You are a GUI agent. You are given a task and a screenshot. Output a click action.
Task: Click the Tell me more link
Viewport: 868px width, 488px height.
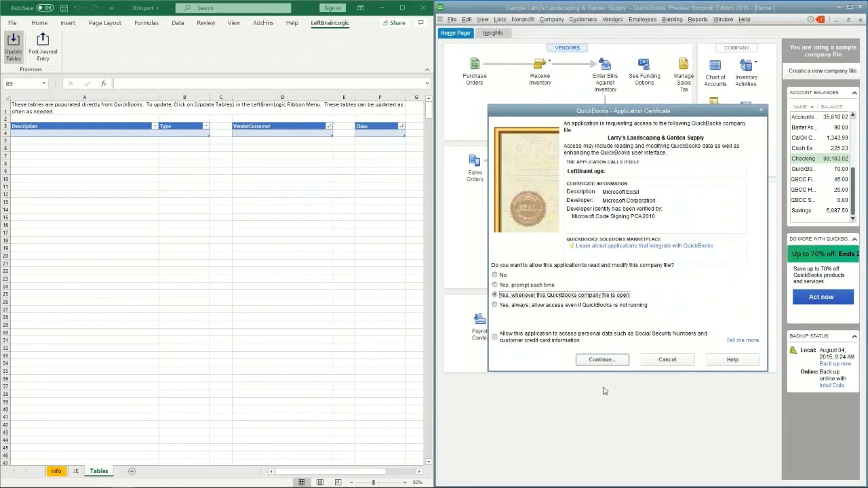point(743,340)
